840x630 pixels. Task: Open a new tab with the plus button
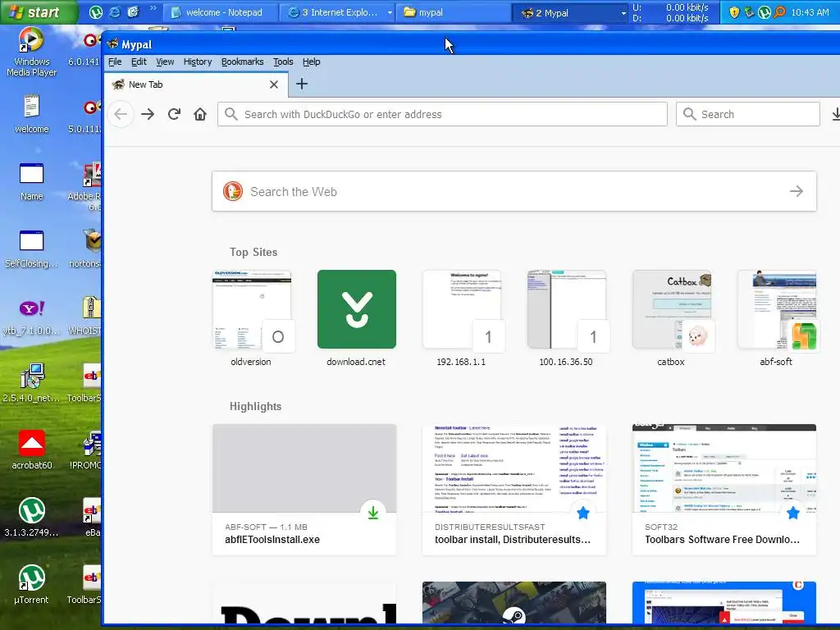302,84
